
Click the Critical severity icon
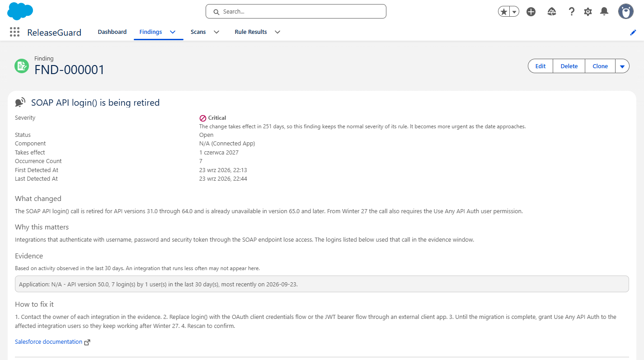(203, 118)
